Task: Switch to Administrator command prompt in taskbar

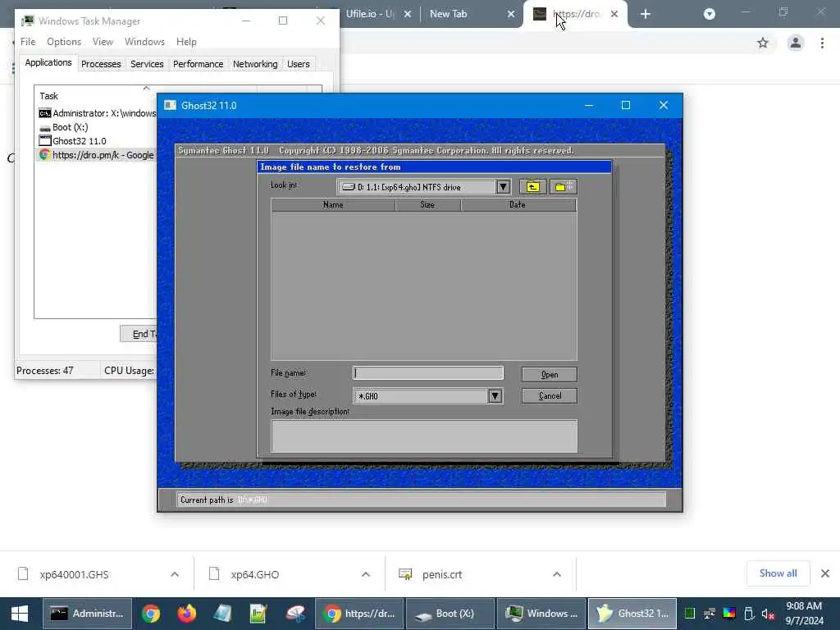Action: (87, 614)
